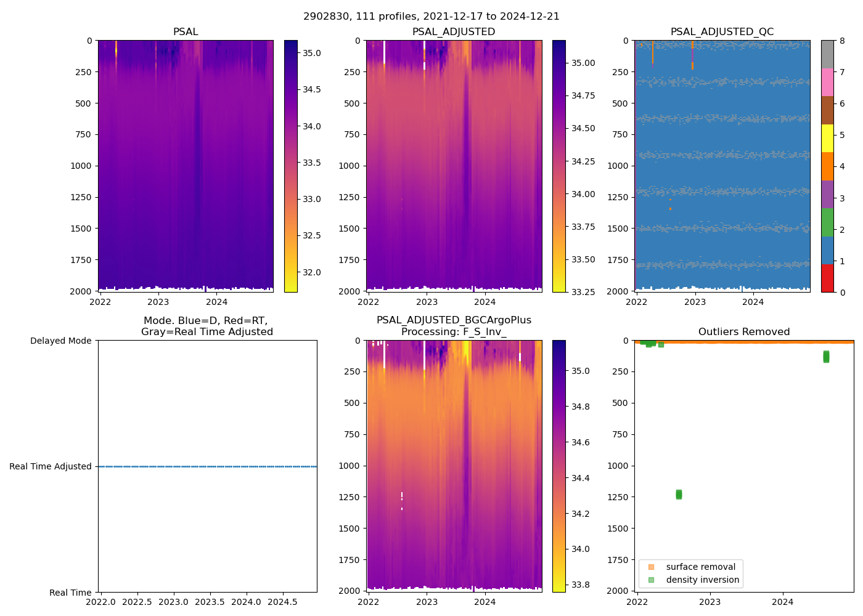Click the PSAL plot title
The height and width of the screenshot is (616, 863).
pos(186,32)
